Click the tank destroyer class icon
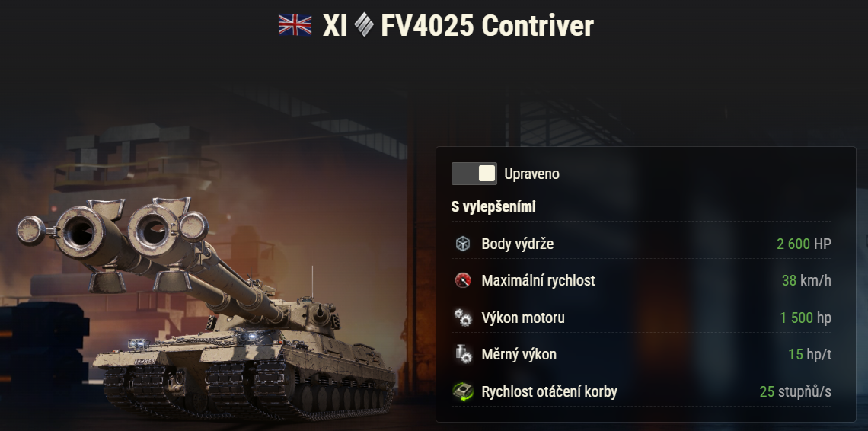The image size is (868, 431). pyautogui.click(x=364, y=25)
